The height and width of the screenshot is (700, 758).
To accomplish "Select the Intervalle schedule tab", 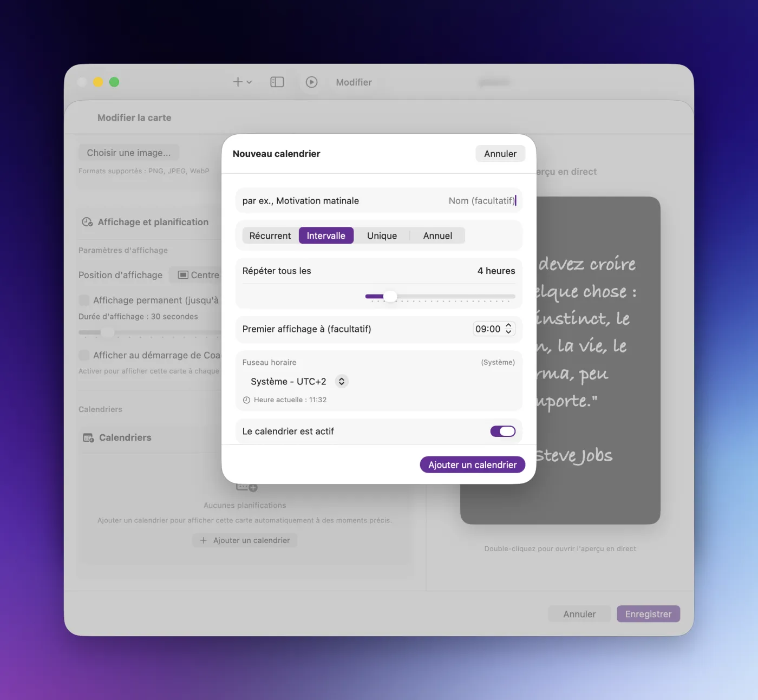I will point(326,236).
